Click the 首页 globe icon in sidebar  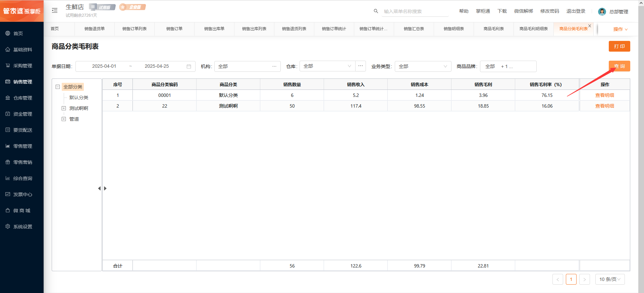pos(8,33)
